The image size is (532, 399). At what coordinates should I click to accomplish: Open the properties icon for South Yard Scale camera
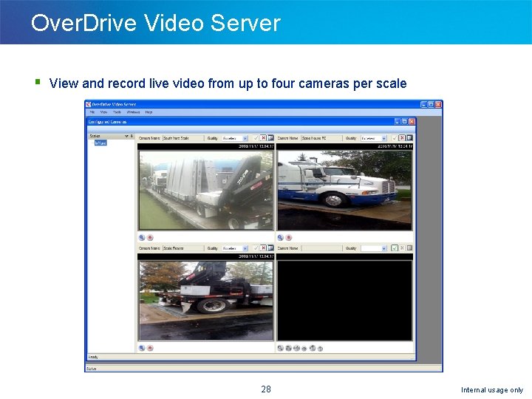[x=270, y=138]
